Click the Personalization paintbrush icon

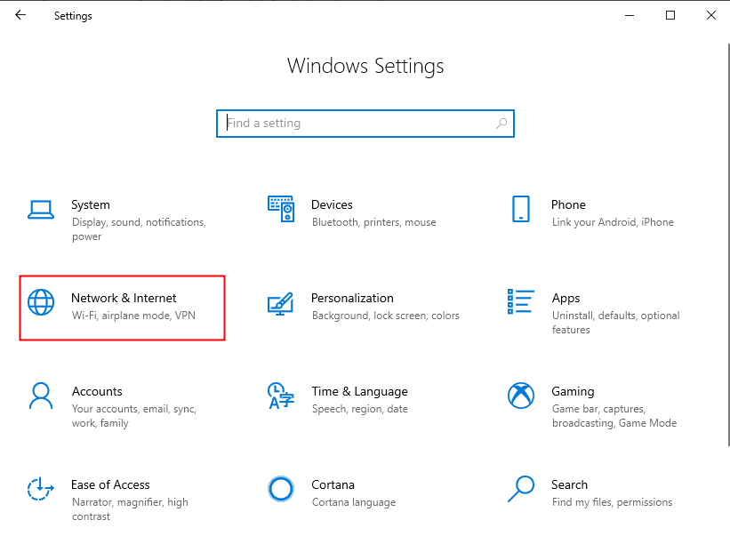point(281,303)
